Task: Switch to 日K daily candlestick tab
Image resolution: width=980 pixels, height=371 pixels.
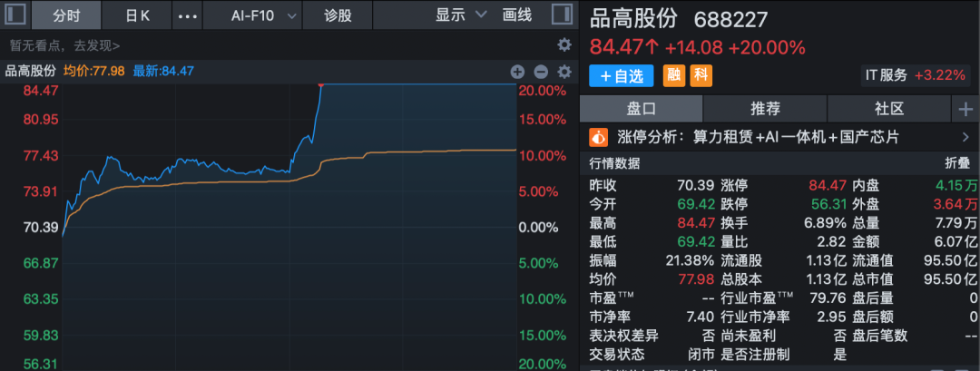Action: pyautogui.click(x=138, y=15)
